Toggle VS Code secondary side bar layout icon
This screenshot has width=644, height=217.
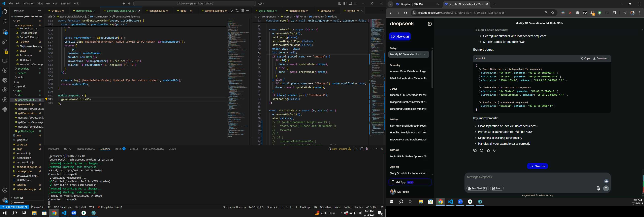click(x=355, y=3)
